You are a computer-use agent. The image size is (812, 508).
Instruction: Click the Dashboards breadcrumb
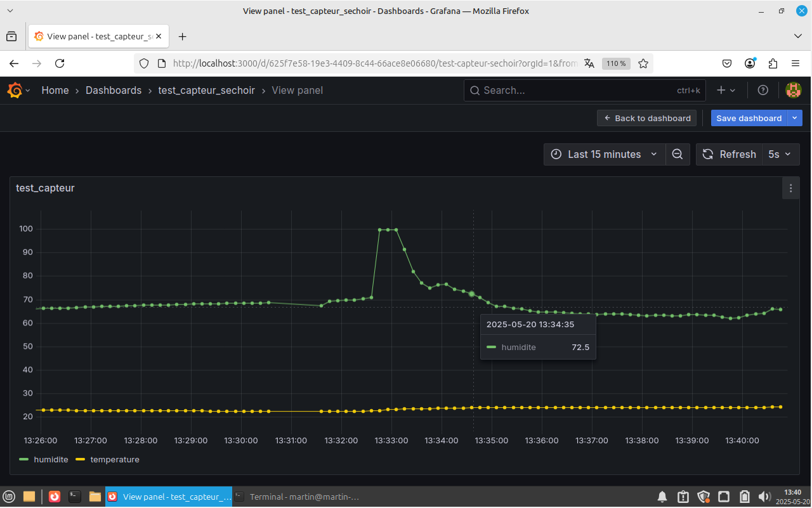coord(114,91)
